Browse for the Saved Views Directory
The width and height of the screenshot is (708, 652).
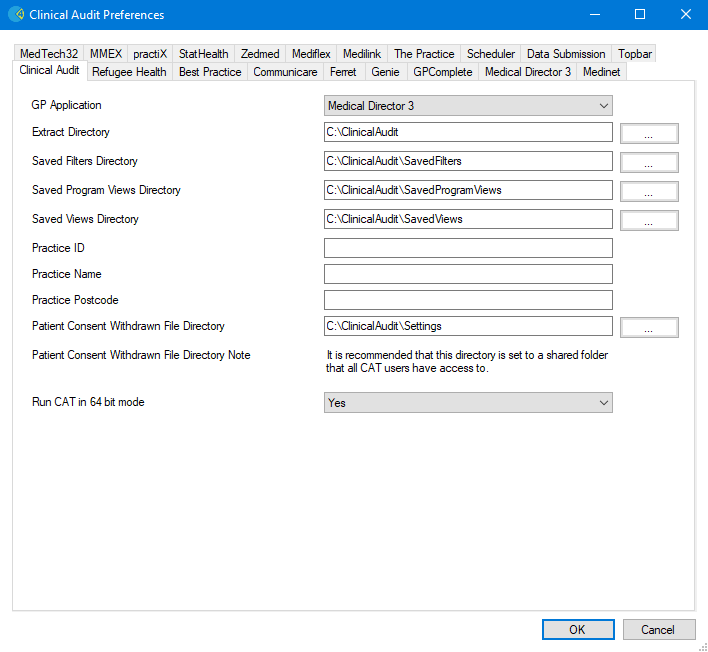point(649,220)
